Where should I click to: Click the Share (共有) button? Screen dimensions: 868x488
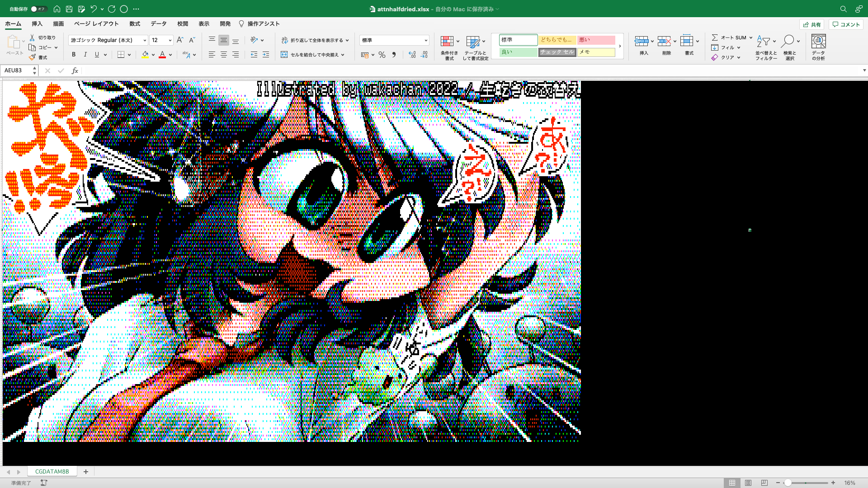coord(812,24)
